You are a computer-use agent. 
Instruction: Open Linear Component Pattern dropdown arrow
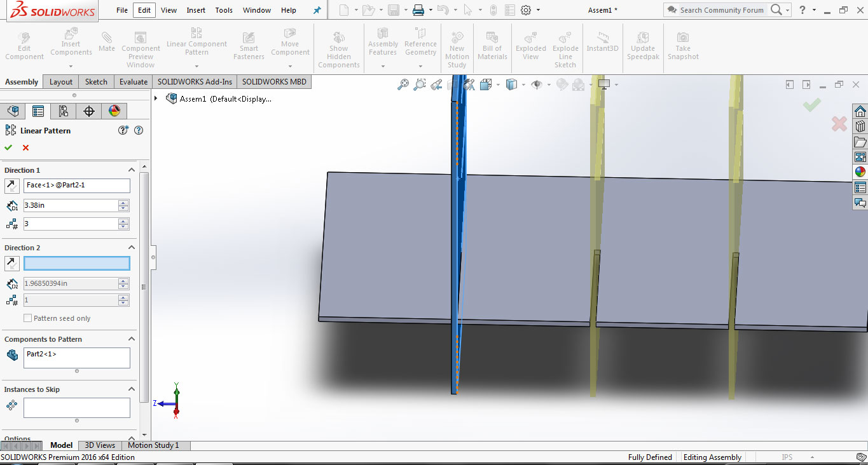(x=196, y=66)
